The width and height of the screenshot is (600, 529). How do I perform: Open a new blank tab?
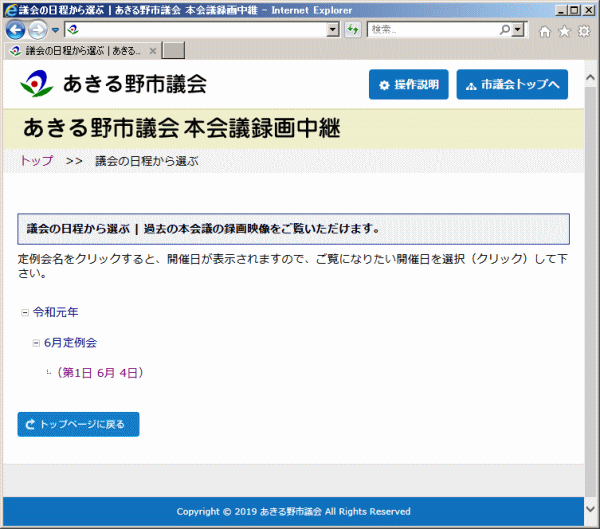click(x=173, y=51)
